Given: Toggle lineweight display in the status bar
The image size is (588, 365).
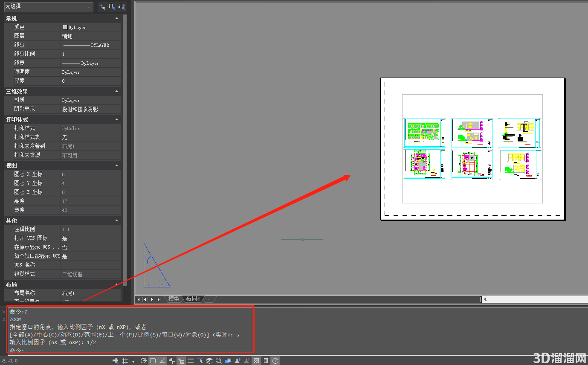Looking at the screenshot, I should tap(191, 361).
